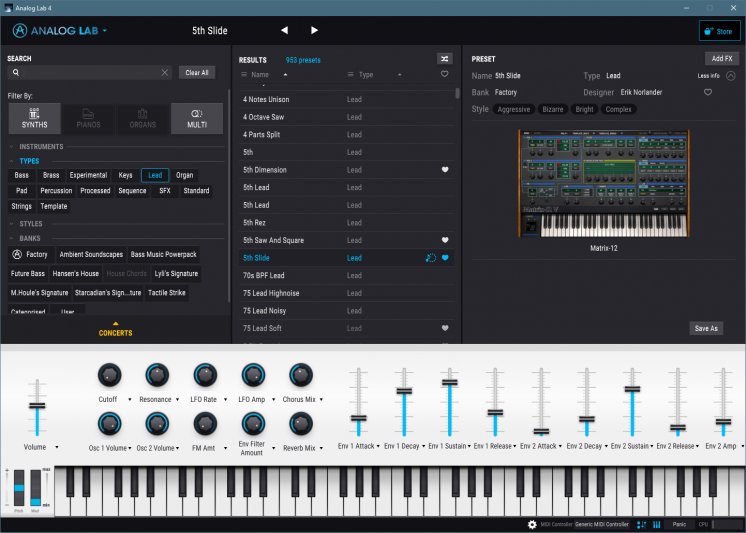Click the 5th Slide preset edited icon
Image resolution: width=746 pixels, height=533 pixels.
[x=431, y=258]
